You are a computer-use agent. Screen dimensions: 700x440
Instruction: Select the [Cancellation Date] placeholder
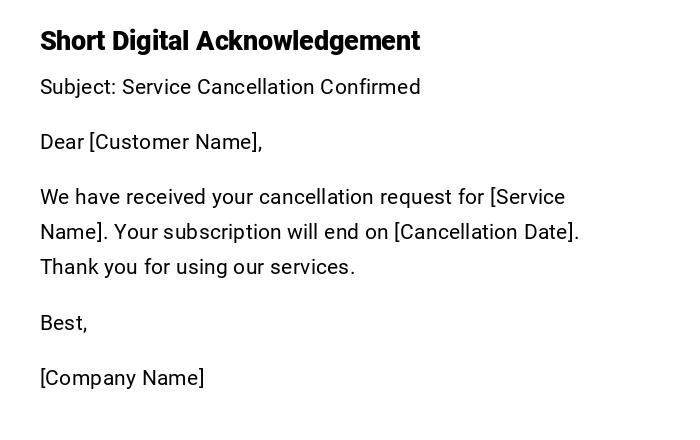click(x=486, y=232)
